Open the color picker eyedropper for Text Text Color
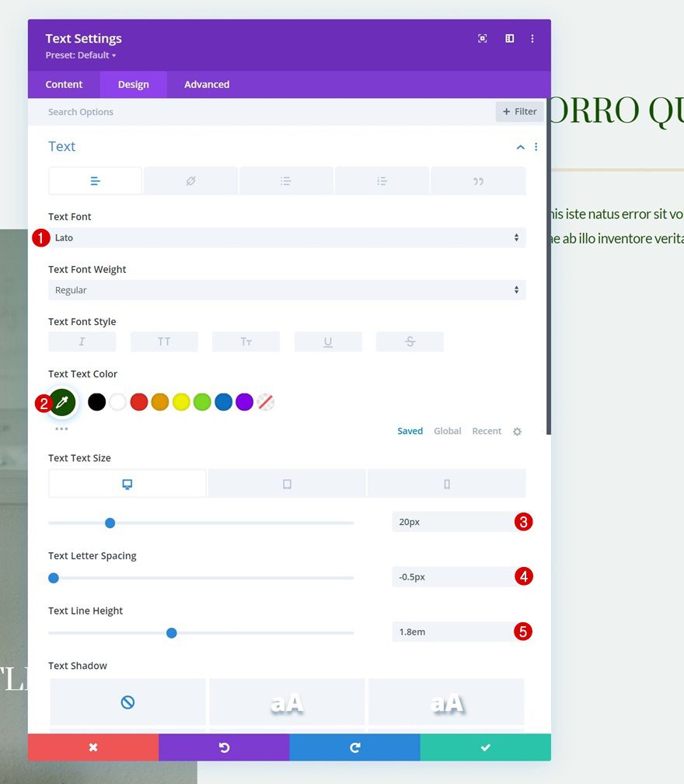 [x=62, y=402]
